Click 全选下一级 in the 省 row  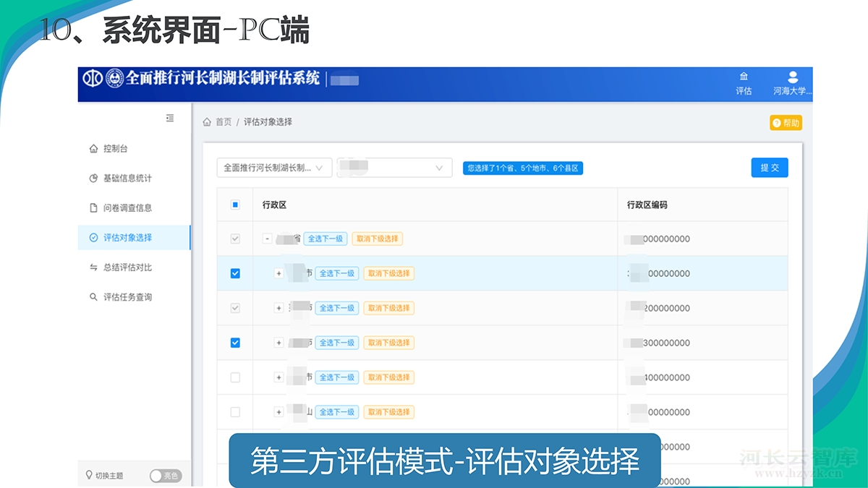(x=325, y=239)
